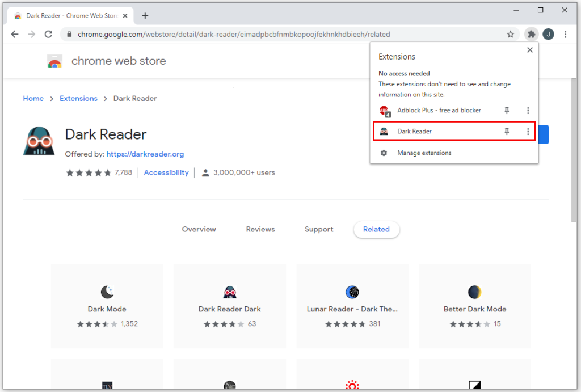Click the Accessibility link
The height and width of the screenshot is (392, 581).
pyautogui.click(x=166, y=172)
